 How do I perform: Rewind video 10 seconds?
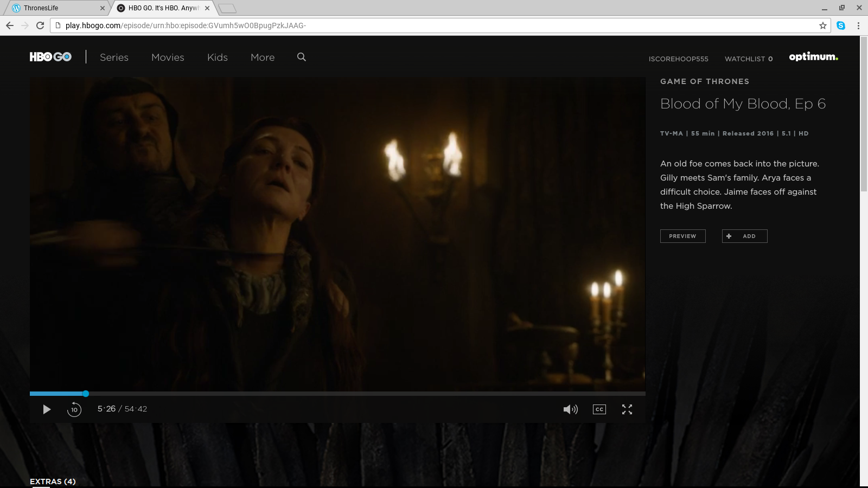click(x=74, y=409)
